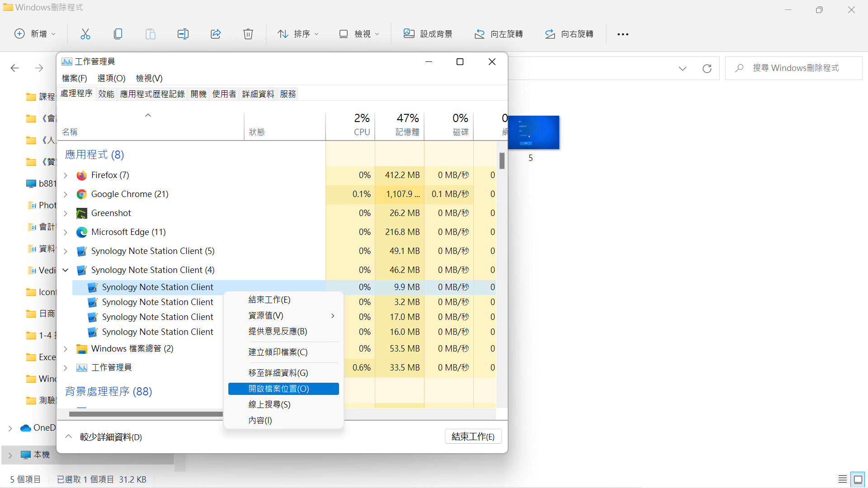Screen dimensions: 868x488
Task: Expand the Firefox (7) process group
Action: tap(66, 175)
